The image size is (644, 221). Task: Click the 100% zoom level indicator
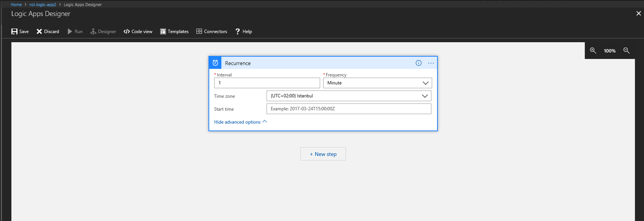[610, 51]
